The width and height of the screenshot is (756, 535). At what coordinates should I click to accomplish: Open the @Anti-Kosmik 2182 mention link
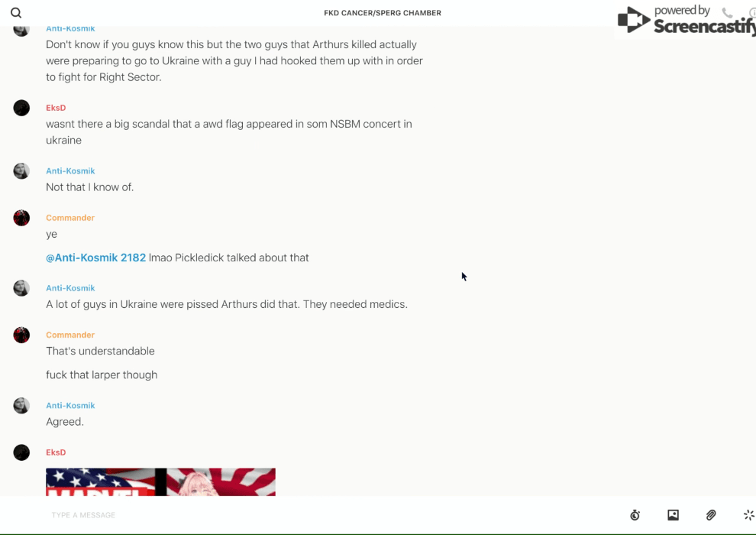(96, 258)
